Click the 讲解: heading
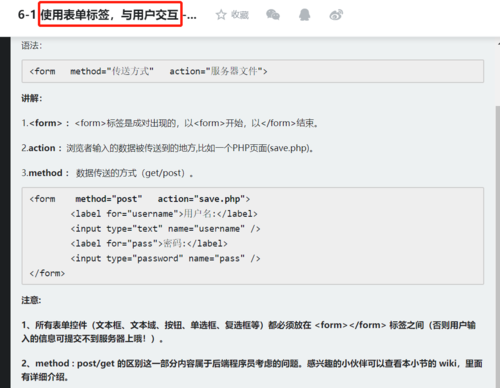Image resolution: width=500 pixels, height=388 pixels. coord(32,98)
